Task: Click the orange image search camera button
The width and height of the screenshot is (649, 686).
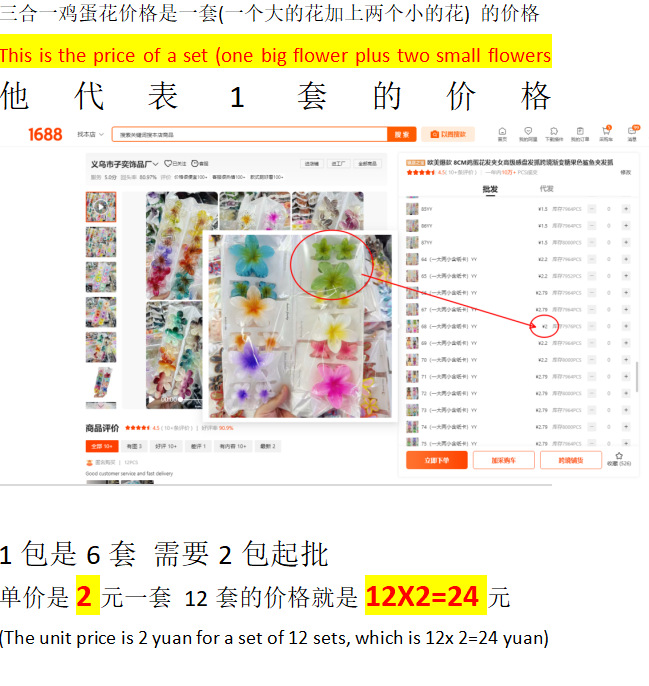Action: click(448, 134)
